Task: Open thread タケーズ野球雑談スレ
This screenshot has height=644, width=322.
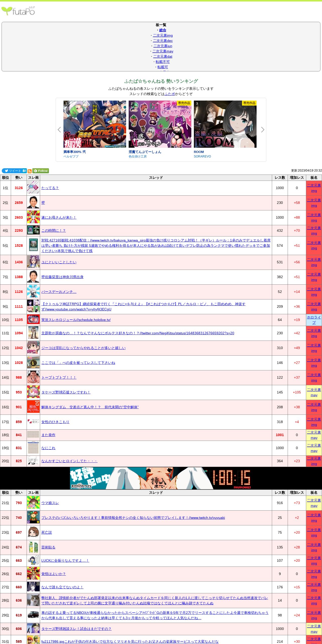Action: (x=76, y=629)
